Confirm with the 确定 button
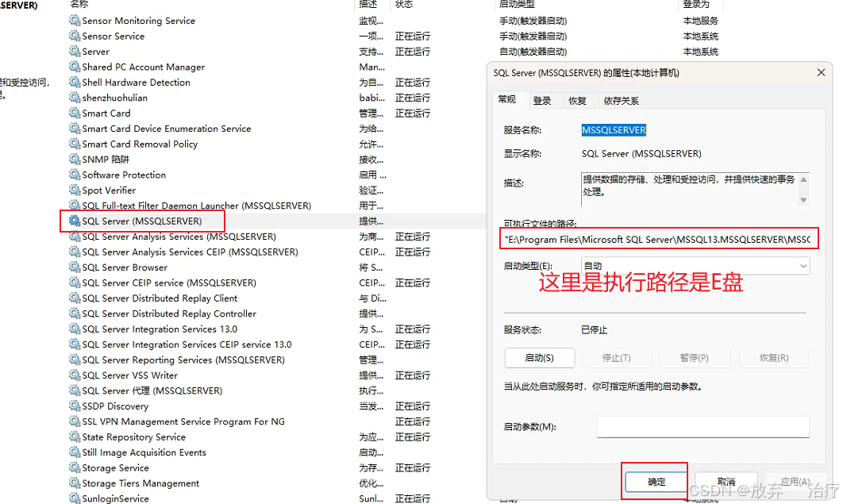Image resolution: width=843 pixels, height=504 pixels. pyautogui.click(x=656, y=482)
